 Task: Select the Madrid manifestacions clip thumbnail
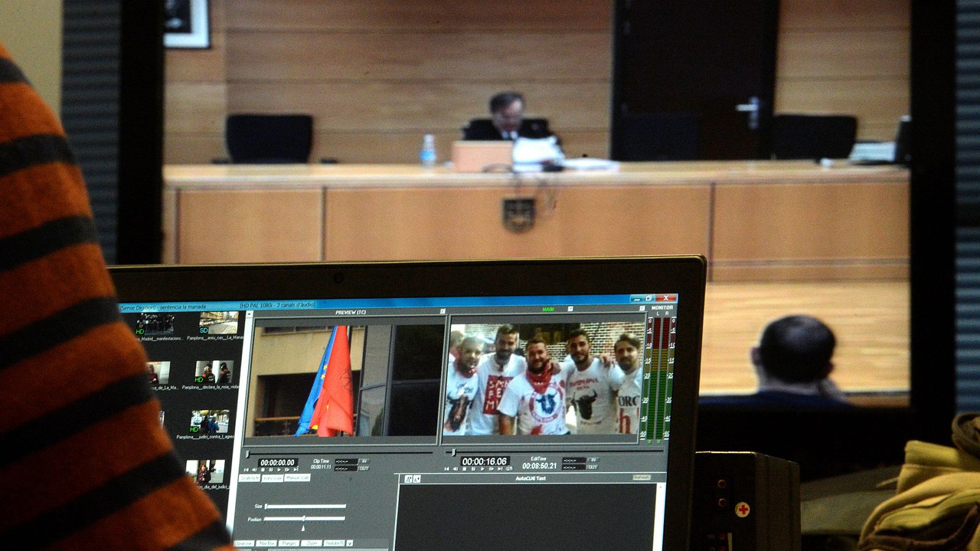[x=155, y=323]
